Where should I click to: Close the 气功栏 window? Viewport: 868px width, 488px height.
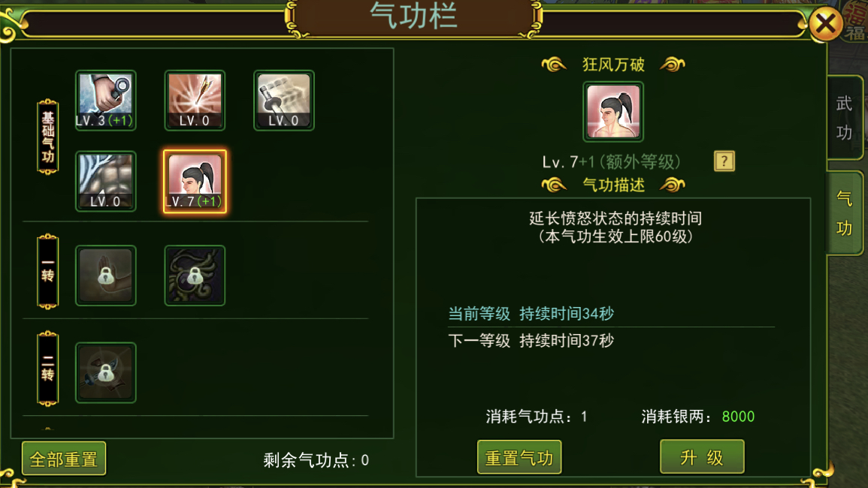coord(825,24)
